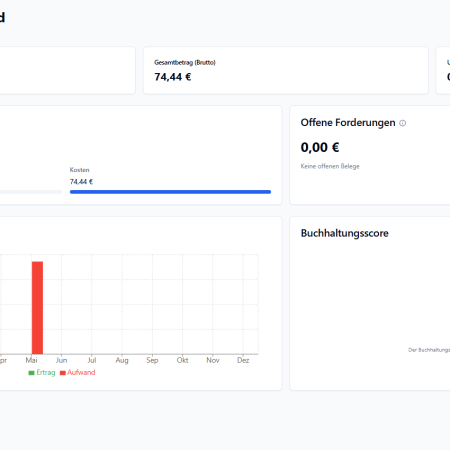450x450 pixels.
Task: Click the Okt axis label
Action: (x=182, y=360)
